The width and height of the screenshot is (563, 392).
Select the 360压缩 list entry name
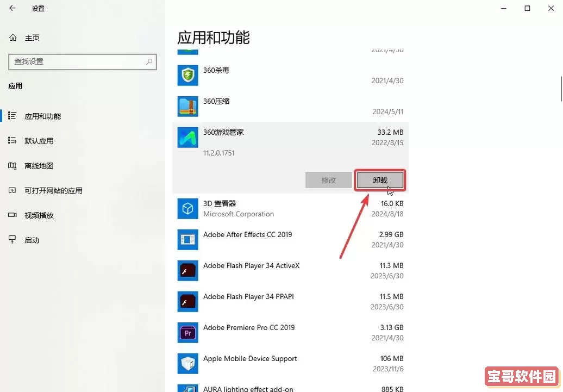point(216,101)
